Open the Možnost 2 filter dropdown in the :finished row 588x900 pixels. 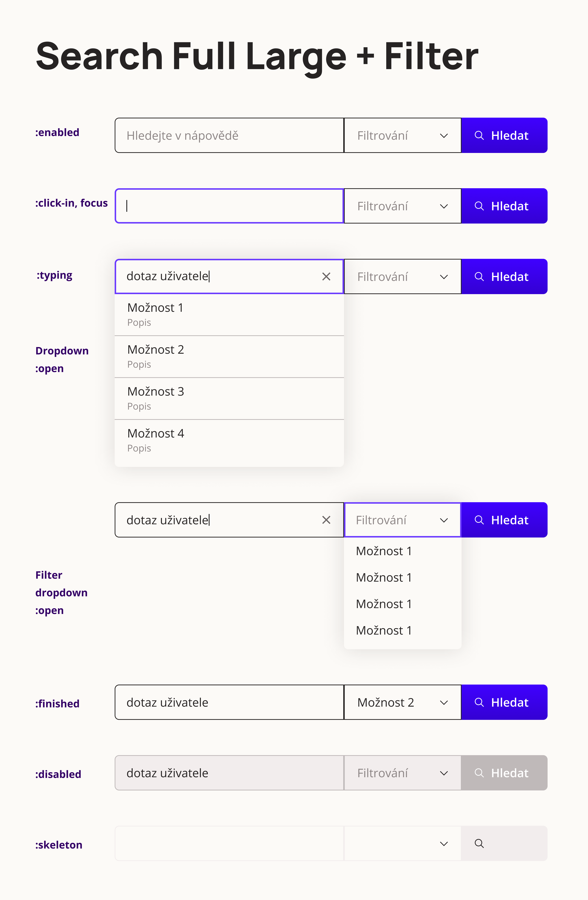click(x=402, y=702)
